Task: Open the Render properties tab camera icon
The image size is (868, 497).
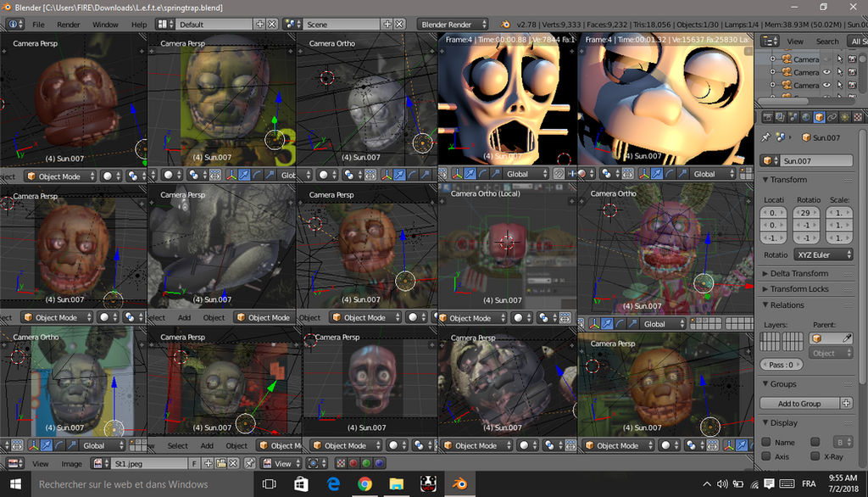Action: (767, 117)
